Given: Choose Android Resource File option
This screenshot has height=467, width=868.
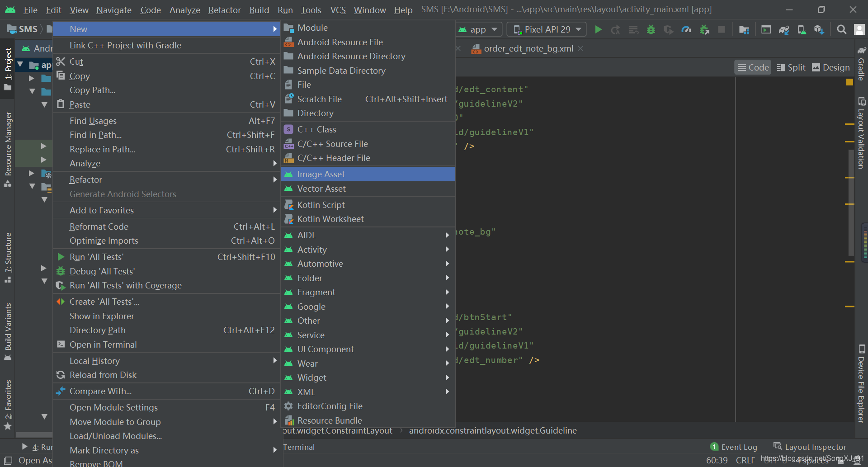Looking at the screenshot, I should 368,42.
